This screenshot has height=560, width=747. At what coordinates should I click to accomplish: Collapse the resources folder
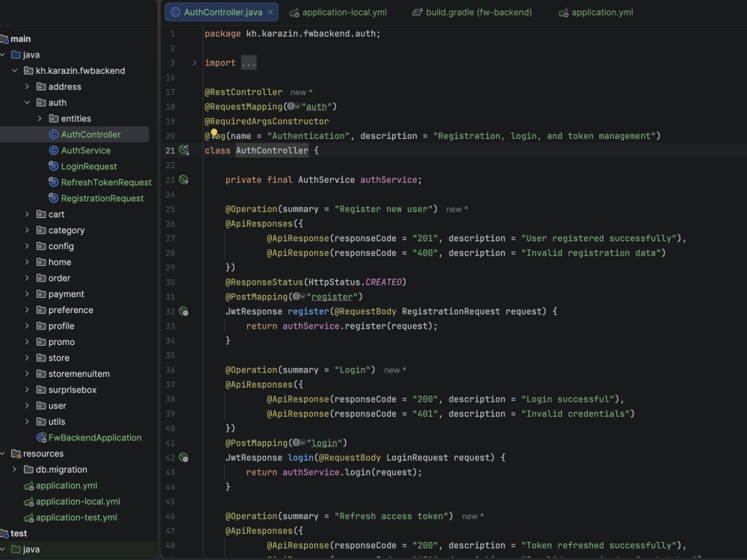point(3,453)
